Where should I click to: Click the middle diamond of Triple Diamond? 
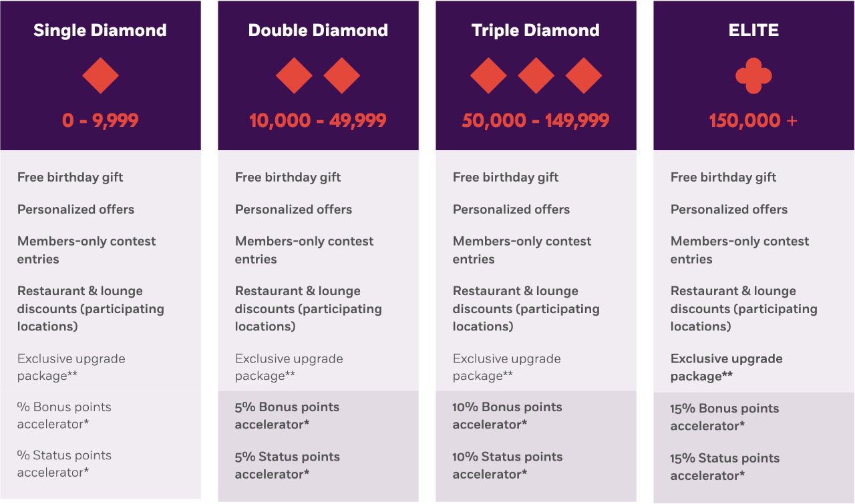click(x=536, y=75)
